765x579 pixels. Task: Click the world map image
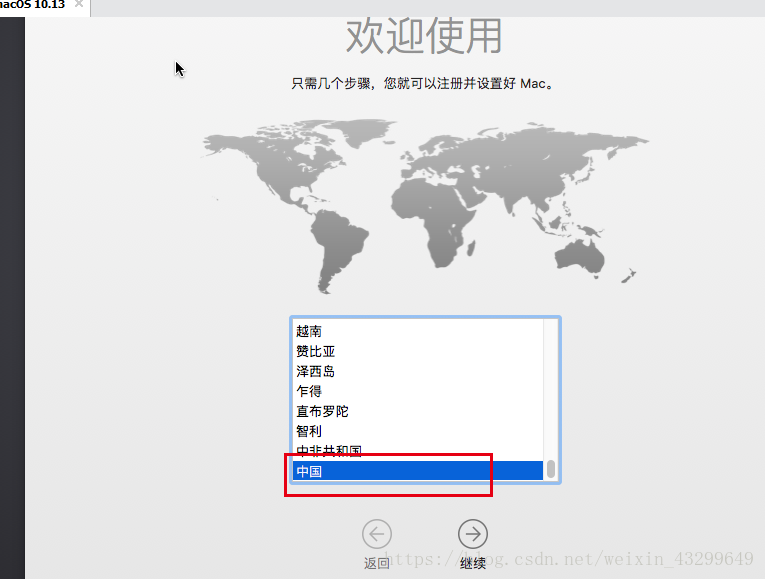[x=425, y=206]
